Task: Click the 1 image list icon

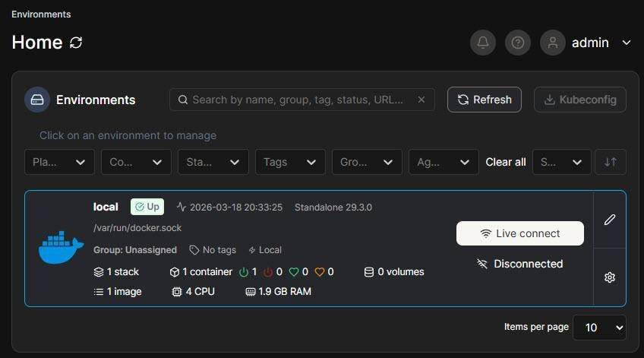Action: [99, 292]
